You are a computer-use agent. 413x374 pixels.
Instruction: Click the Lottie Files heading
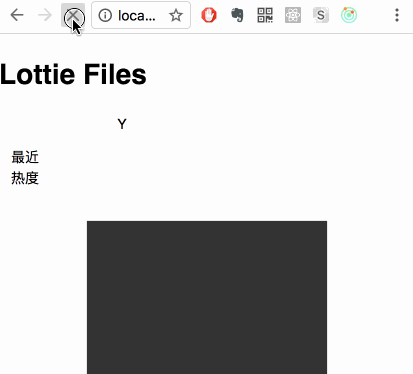coord(73,74)
